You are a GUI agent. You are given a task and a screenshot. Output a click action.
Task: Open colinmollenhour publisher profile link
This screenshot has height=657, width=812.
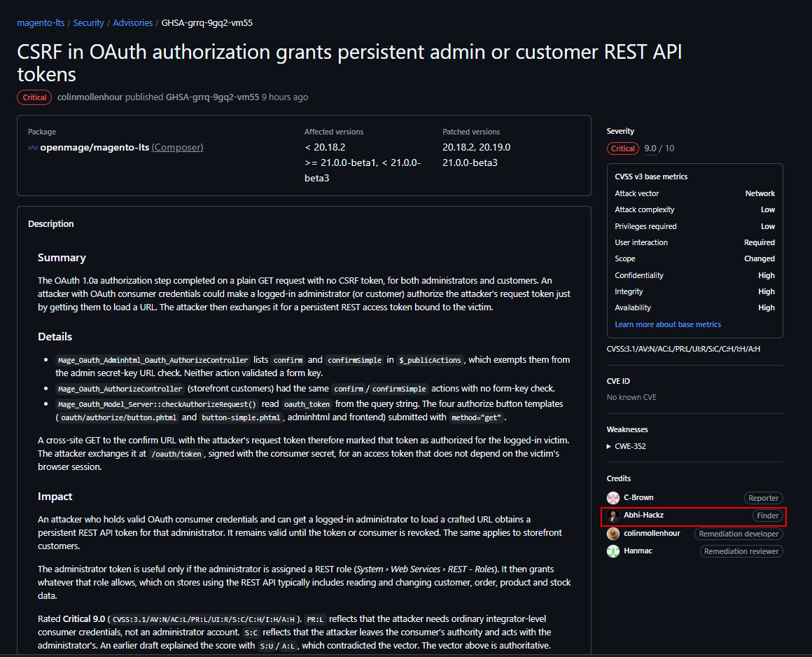tap(90, 97)
